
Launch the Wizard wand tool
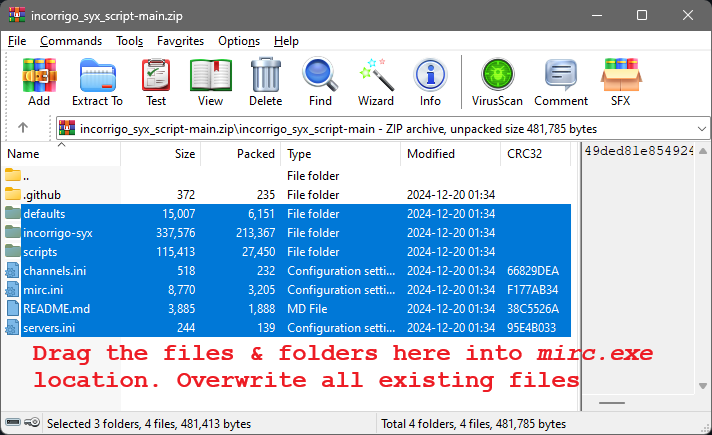(x=376, y=74)
